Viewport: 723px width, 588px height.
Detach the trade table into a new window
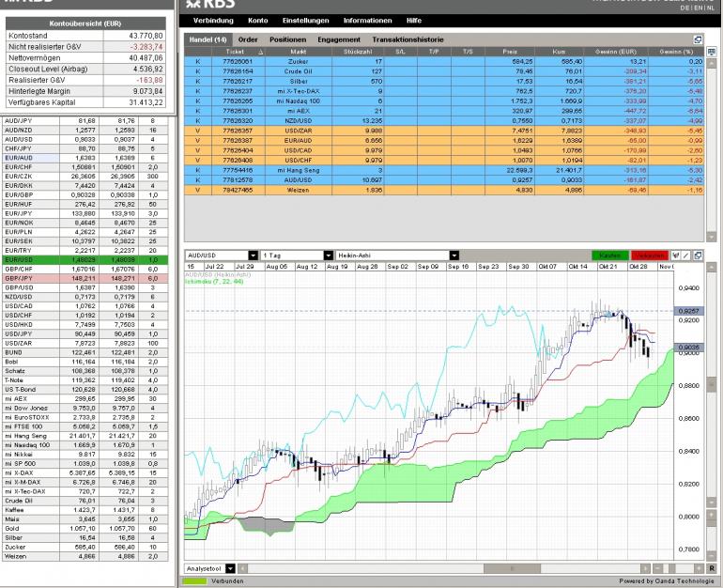tap(698, 39)
